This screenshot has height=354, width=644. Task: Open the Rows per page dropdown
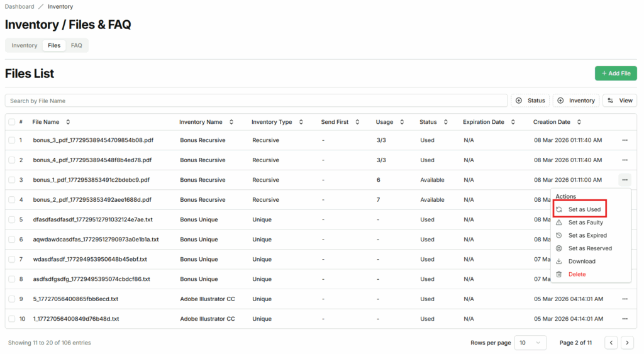click(x=530, y=343)
